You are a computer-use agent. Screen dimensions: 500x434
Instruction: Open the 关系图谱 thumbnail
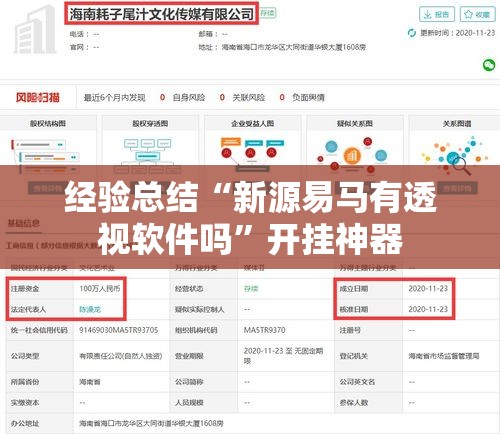pos(455,156)
